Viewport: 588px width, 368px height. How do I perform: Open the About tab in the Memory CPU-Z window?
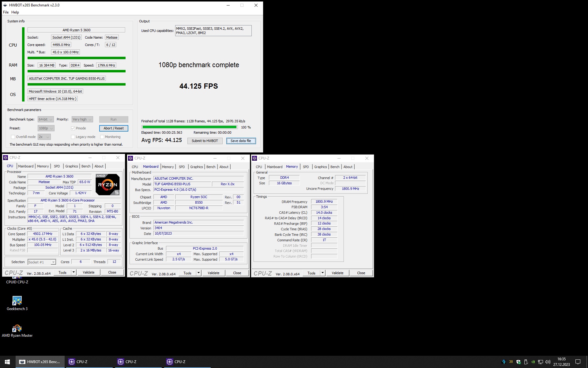coord(348,167)
